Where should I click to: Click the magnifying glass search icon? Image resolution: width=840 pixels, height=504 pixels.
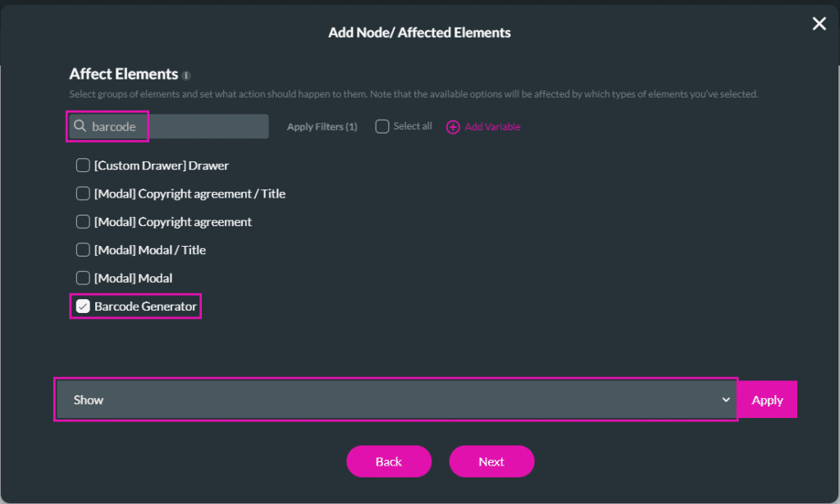coord(80,126)
